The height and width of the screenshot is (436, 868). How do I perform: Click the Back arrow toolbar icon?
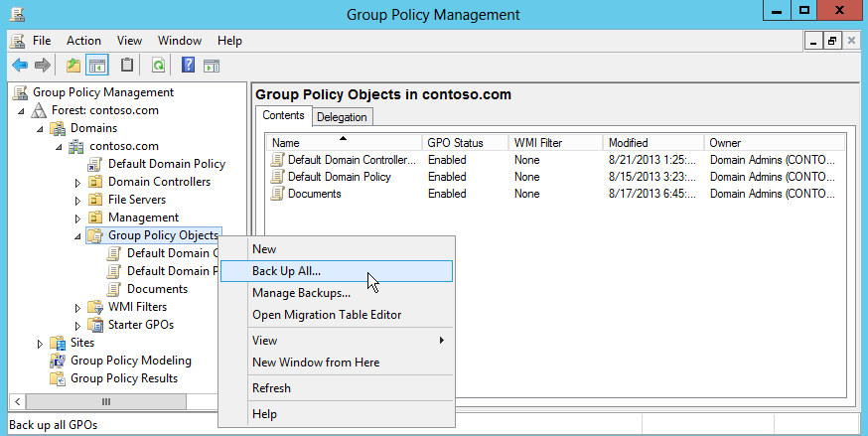point(20,66)
